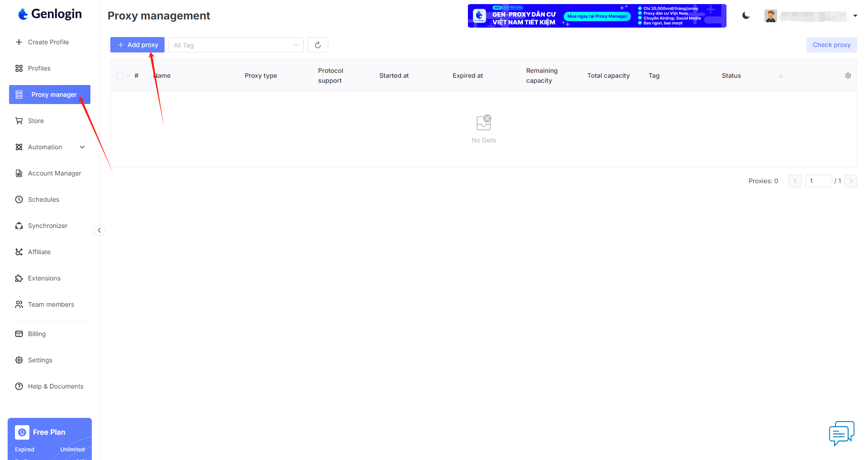Click the Check proxy button
868x460 pixels.
[831, 45]
